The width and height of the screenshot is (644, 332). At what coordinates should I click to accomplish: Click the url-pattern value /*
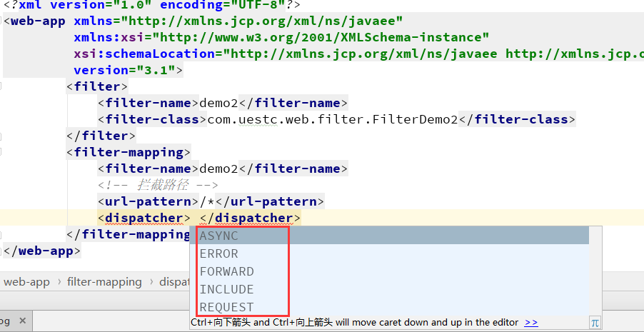pyautogui.click(x=207, y=201)
